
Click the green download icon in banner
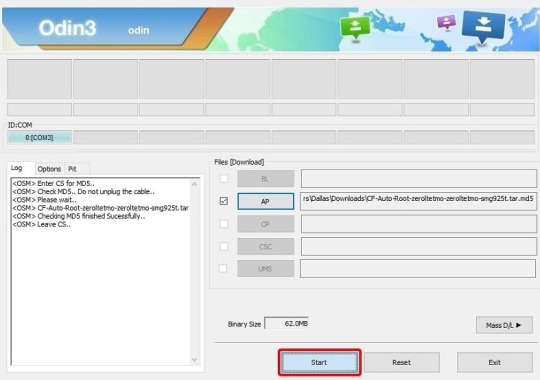(355, 28)
